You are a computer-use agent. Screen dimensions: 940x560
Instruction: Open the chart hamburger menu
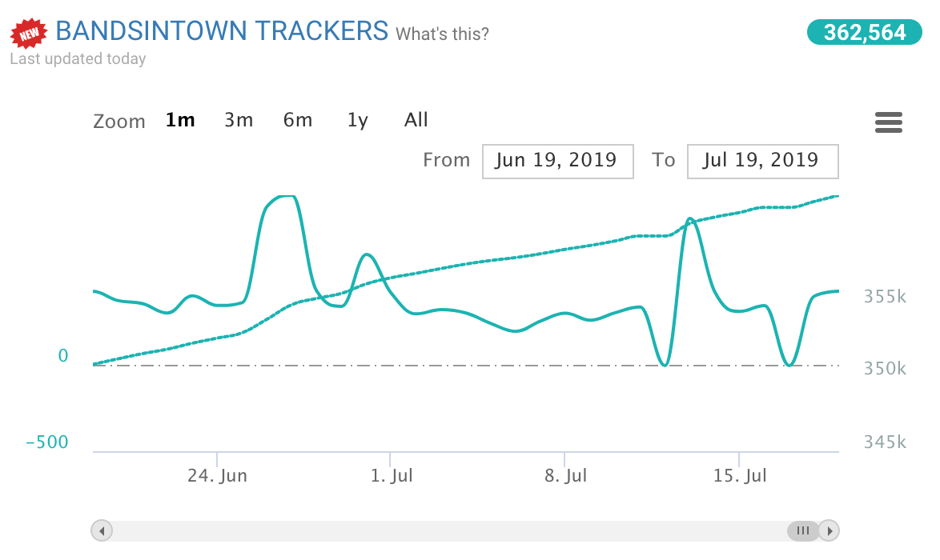(889, 122)
